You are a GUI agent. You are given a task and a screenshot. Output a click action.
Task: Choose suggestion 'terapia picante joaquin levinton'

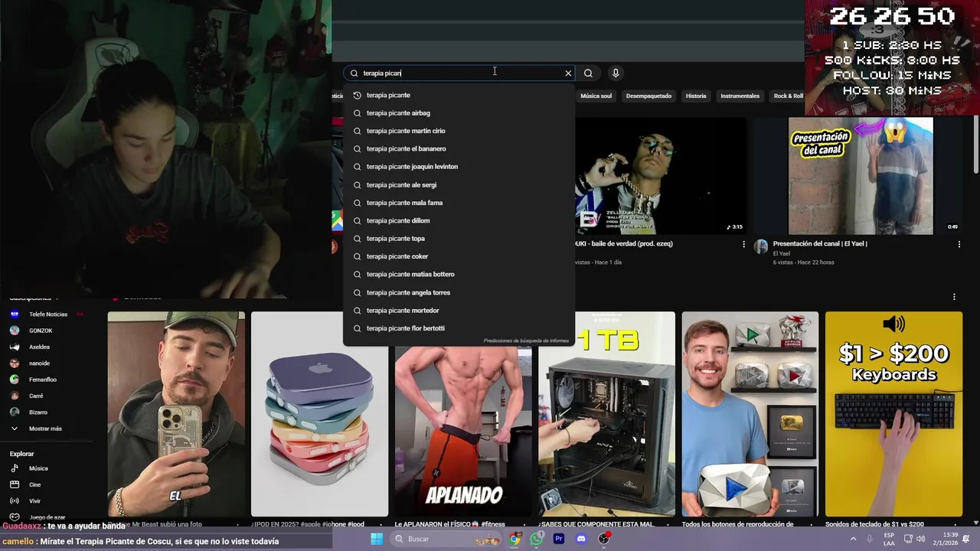click(x=459, y=167)
